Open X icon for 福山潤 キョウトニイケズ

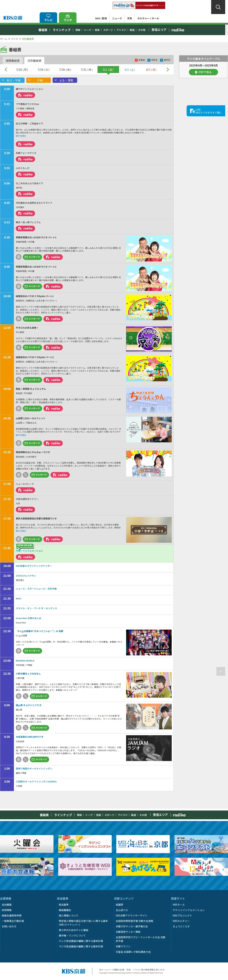click(x=25, y=728)
